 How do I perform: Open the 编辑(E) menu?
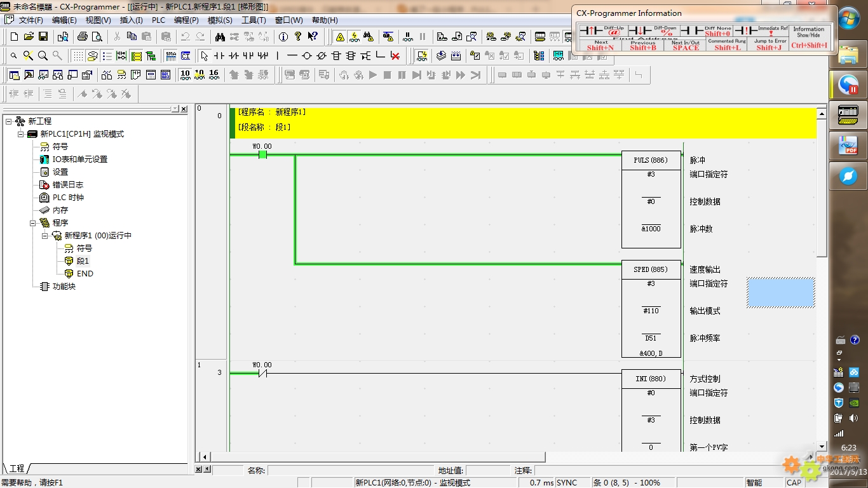tap(64, 20)
